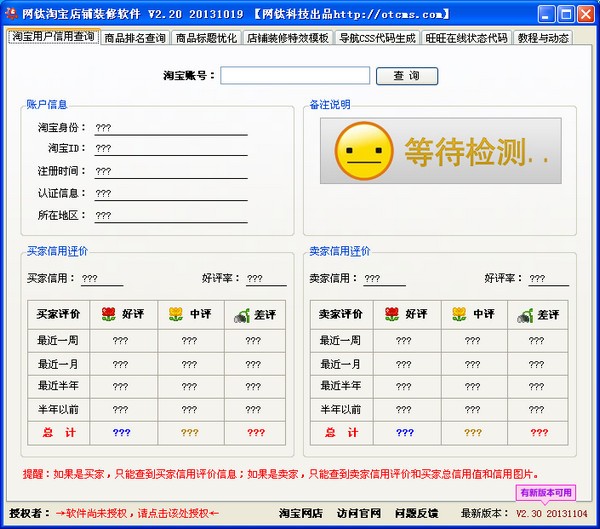Click yellow flower icon in 买家评价 table
Viewport: 600px width, 529px height.
(176, 314)
